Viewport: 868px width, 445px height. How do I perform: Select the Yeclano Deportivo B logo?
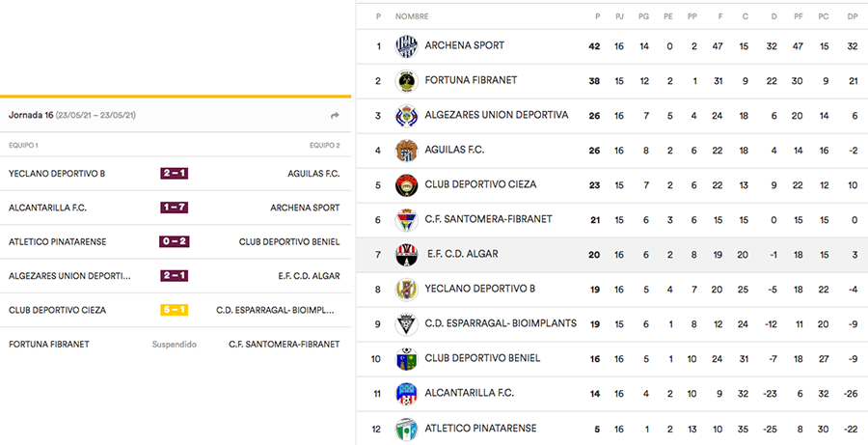[x=406, y=290]
